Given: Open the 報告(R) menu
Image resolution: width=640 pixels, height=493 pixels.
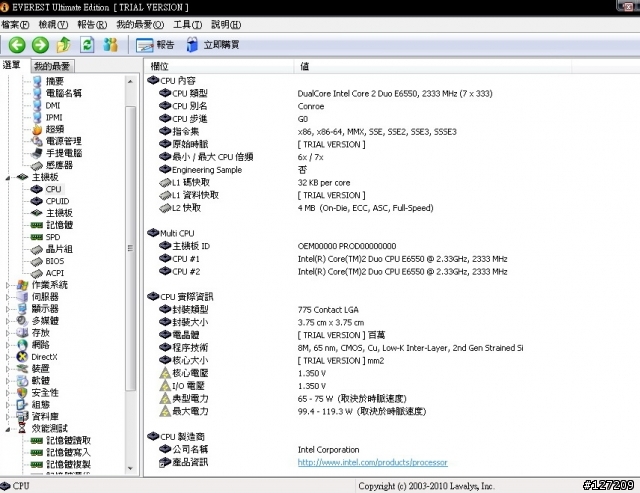Looking at the screenshot, I should click(92, 25).
